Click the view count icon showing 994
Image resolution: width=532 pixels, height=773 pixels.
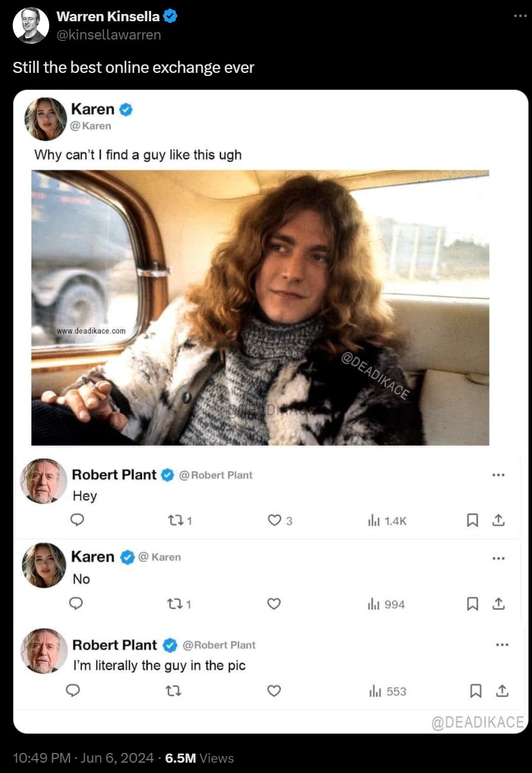[373, 604]
